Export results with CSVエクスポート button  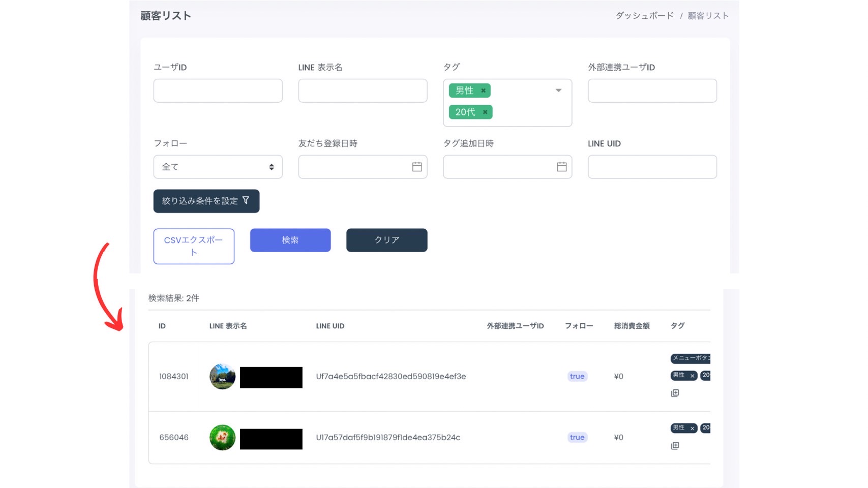click(194, 246)
